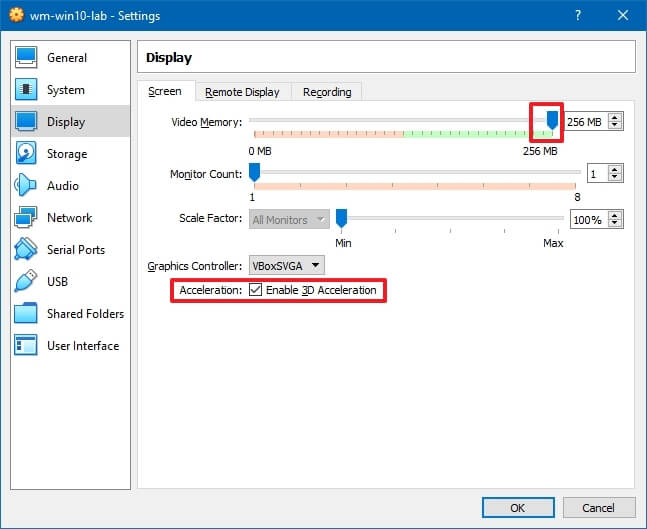The width and height of the screenshot is (647, 529).
Task: Confirm settings with OK button
Action: point(518,508)
